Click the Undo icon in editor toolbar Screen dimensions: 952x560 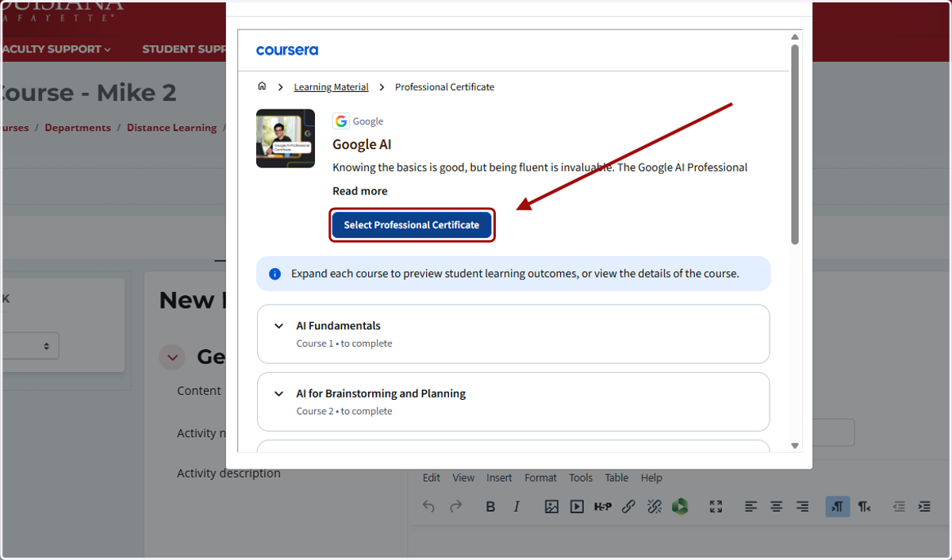(x=429, y=506)
